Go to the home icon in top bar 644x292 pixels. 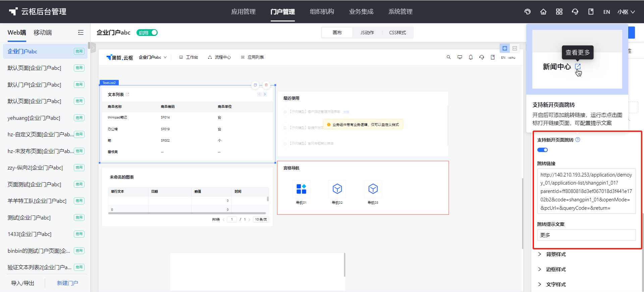click(543, 12)
